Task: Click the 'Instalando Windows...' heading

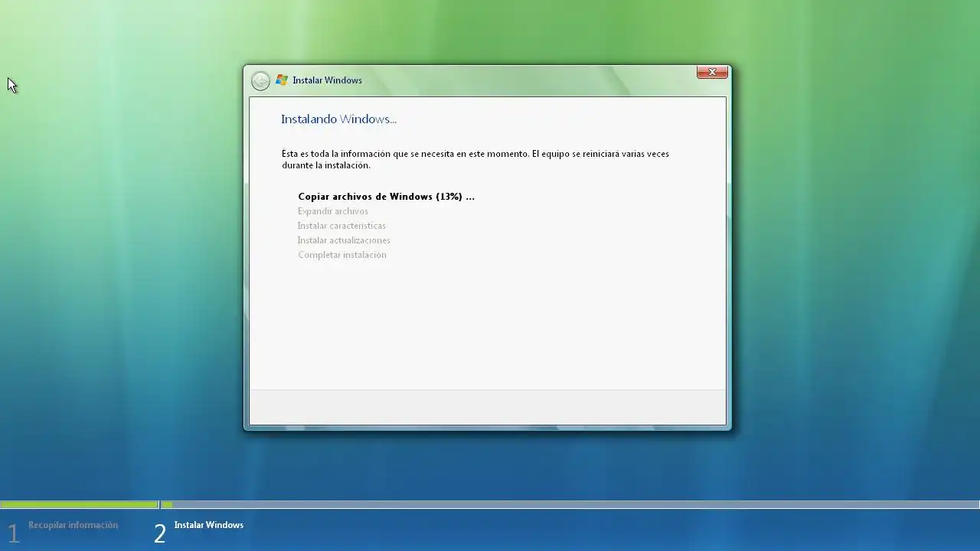Action: tap(338, 119)
